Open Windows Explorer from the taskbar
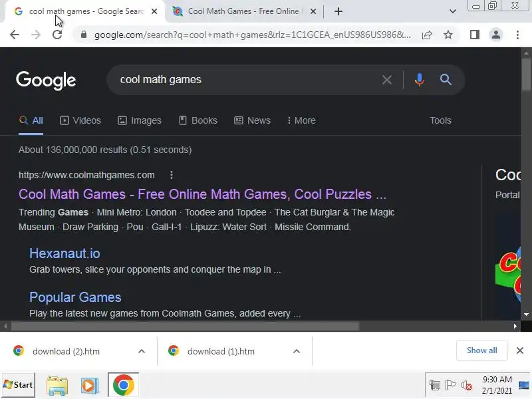This screenshot has height=399, width=532. [57, 386]
